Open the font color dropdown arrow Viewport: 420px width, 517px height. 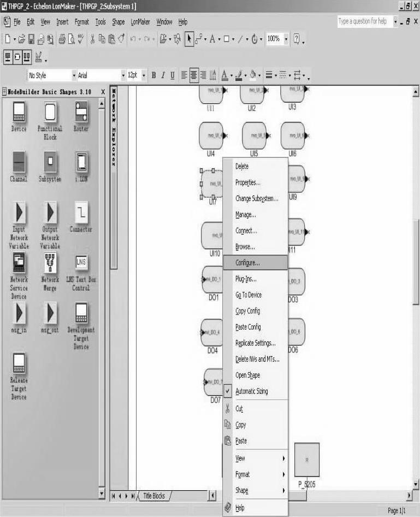(231, 76)
